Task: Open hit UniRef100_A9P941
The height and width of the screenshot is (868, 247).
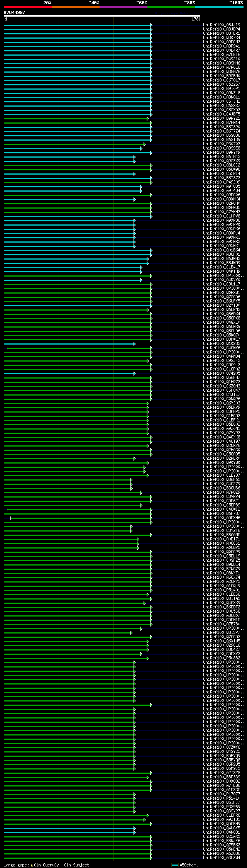Action: (x=222, y=46)
